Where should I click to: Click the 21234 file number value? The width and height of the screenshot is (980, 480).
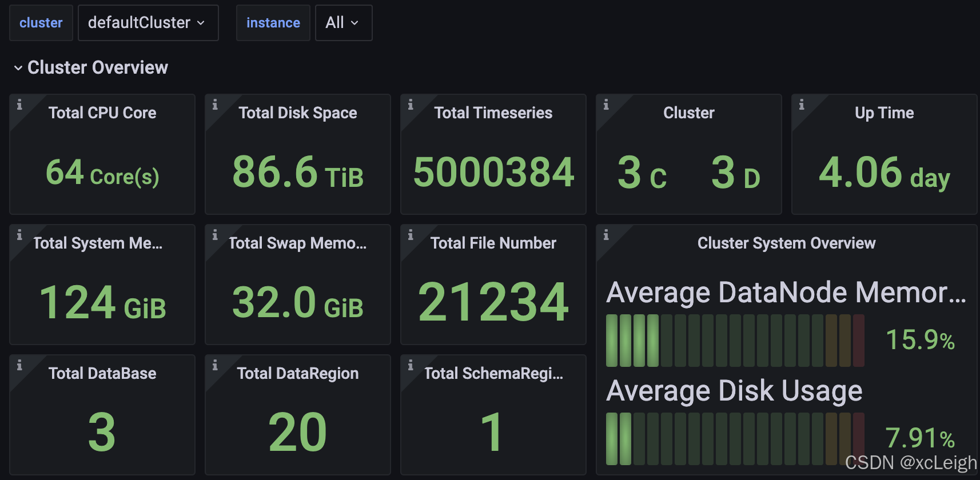(493, 302)
